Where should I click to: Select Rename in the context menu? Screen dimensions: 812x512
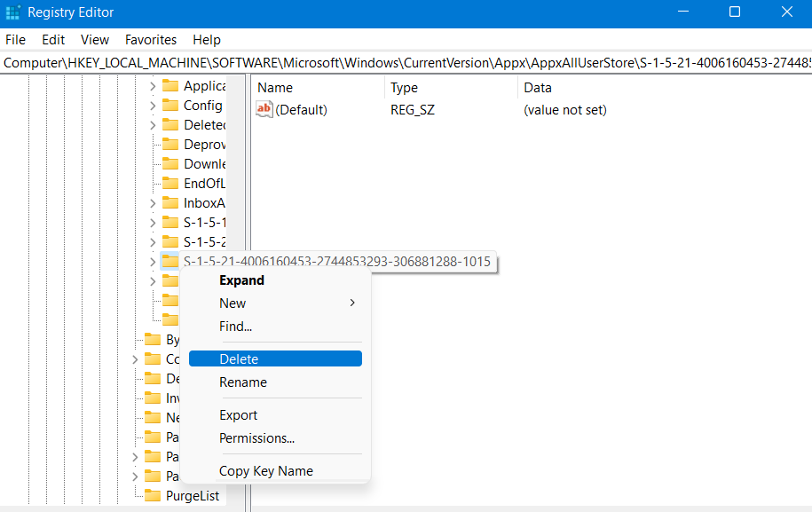243,382
